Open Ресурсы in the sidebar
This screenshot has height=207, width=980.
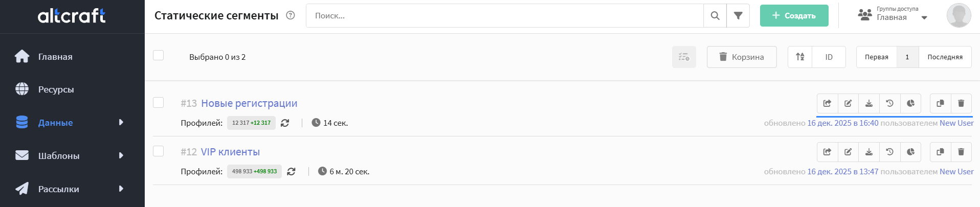(x=56, y=89)
